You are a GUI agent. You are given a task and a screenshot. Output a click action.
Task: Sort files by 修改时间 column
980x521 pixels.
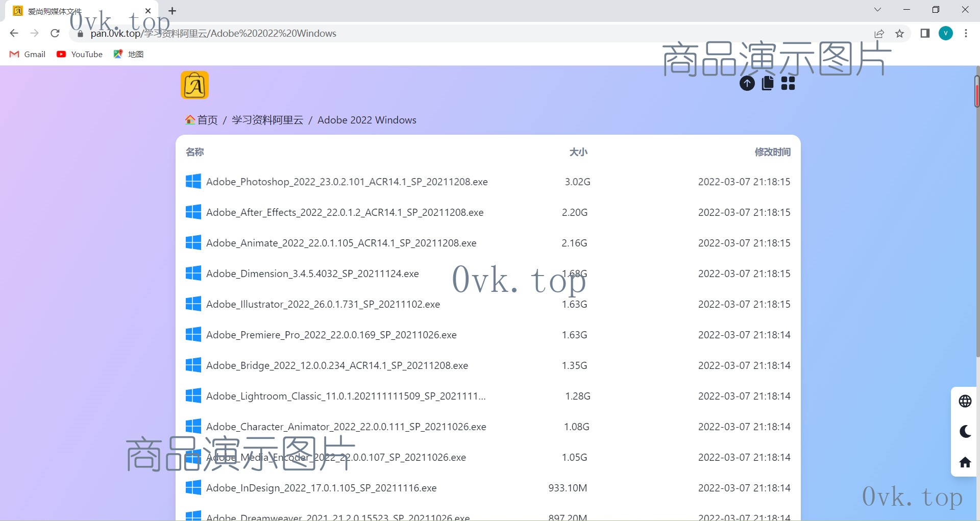pyautogui.click(x=772, y=152)
